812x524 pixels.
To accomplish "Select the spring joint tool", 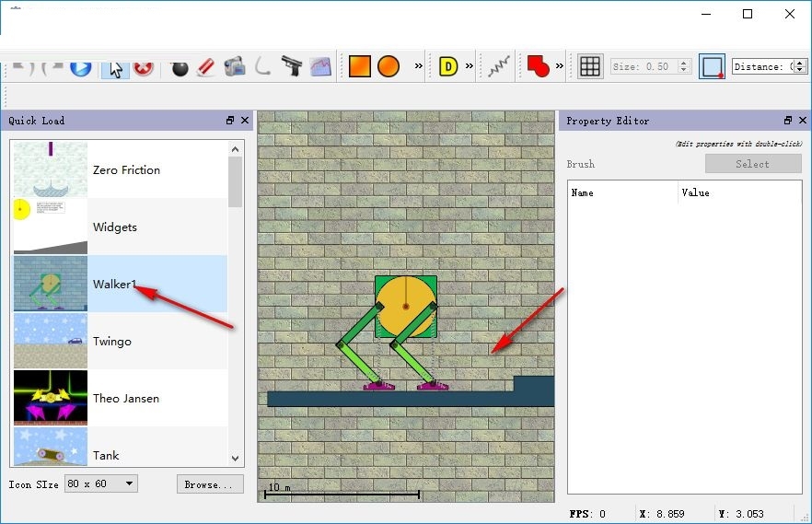I will tap(499, 66).
